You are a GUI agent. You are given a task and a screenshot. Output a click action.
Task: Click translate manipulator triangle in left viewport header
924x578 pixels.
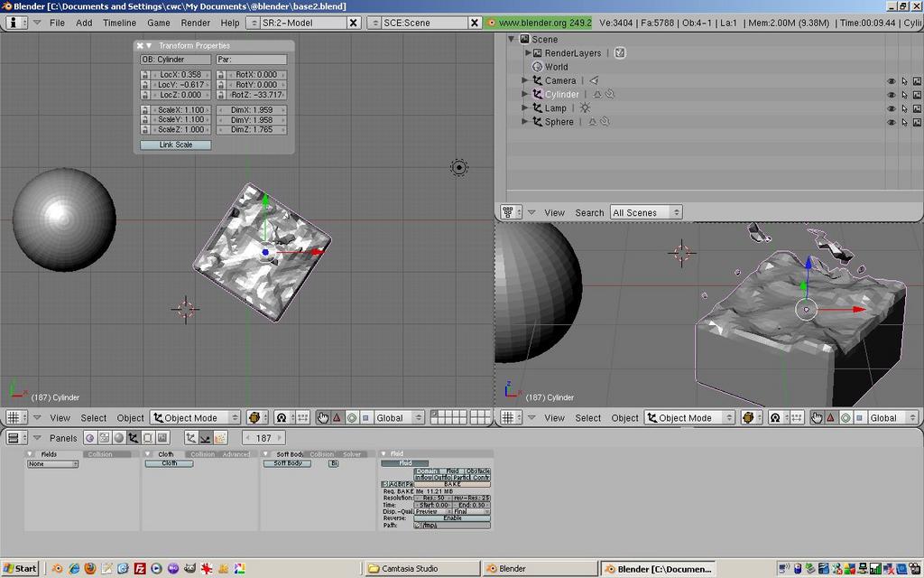click(337, 417)
